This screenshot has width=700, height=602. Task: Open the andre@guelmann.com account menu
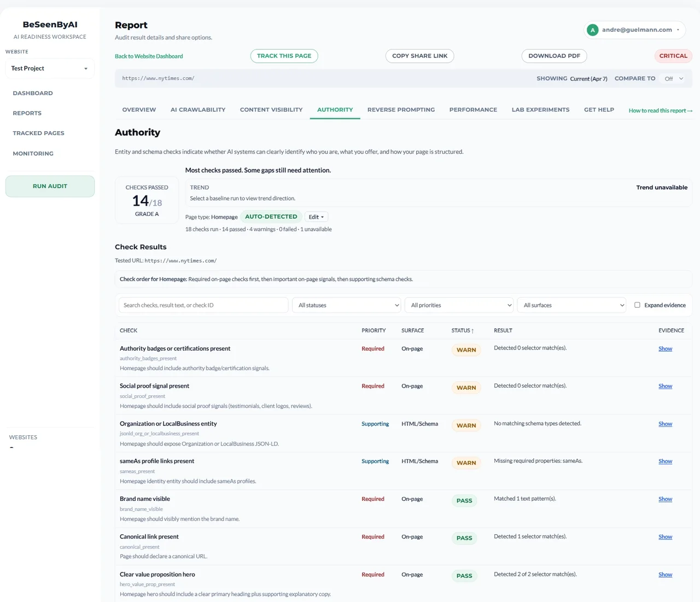tap(634, 30)
